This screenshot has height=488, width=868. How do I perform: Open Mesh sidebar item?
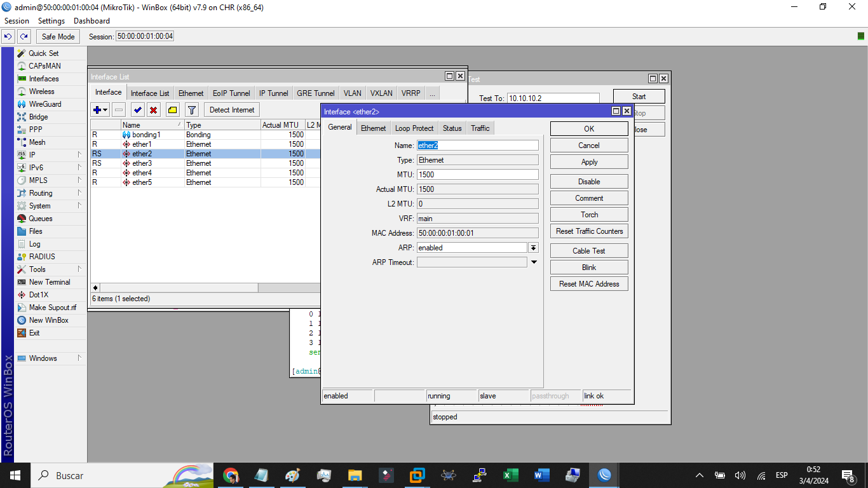click(x=37, y=142)
